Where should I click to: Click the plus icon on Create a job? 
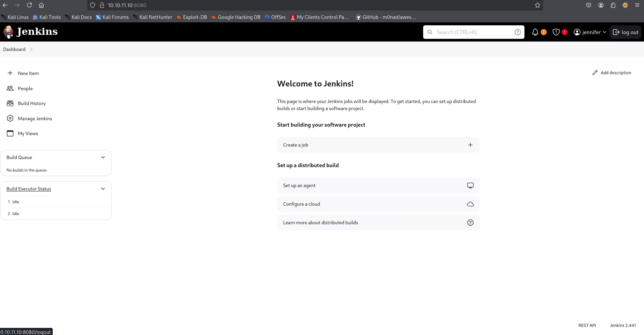(470, 145)
